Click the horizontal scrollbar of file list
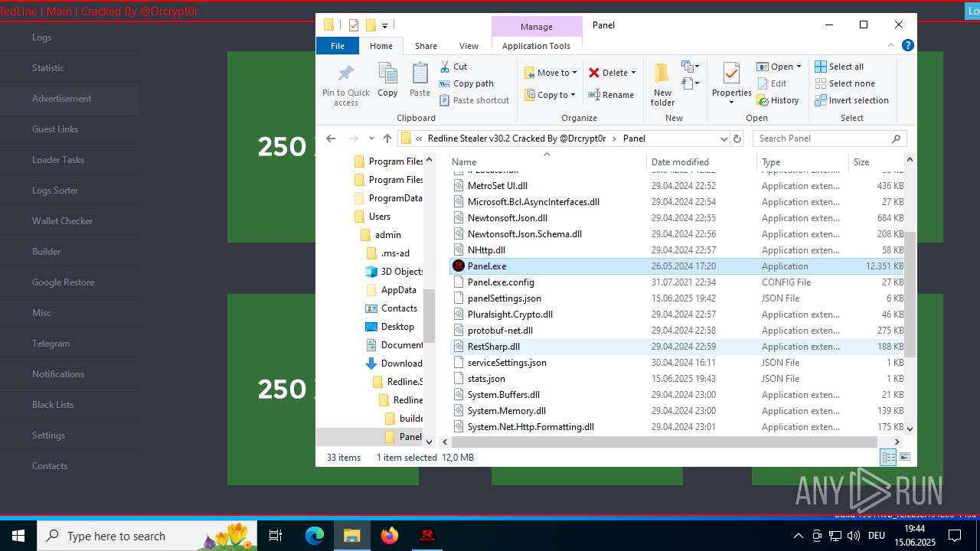Image resolution: width=980 pixels, height=551 pixels. tap(665, 442)
